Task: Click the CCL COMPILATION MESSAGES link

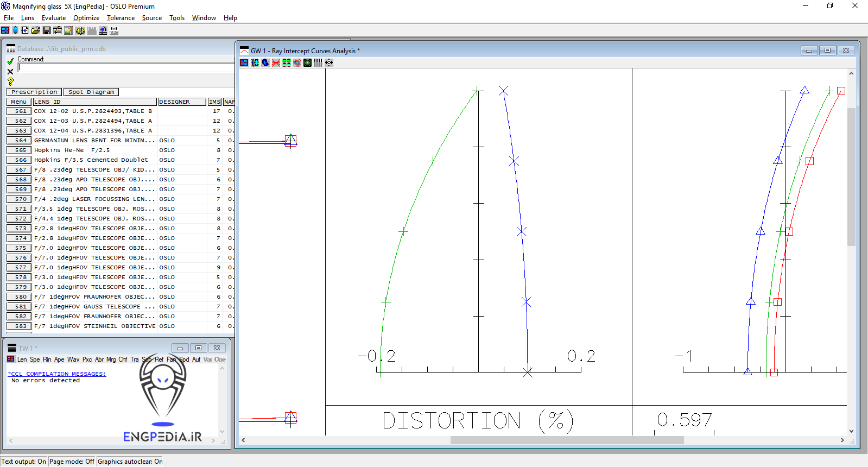Action: [x=57, y=374]
